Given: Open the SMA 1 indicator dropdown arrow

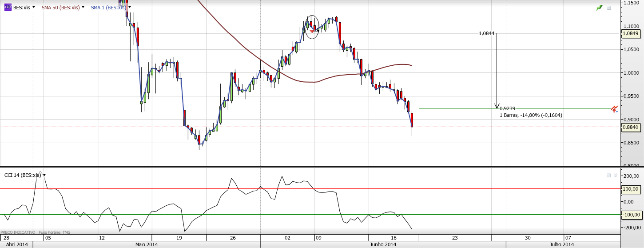Looking at the screenshot, I should click(130, 8).
